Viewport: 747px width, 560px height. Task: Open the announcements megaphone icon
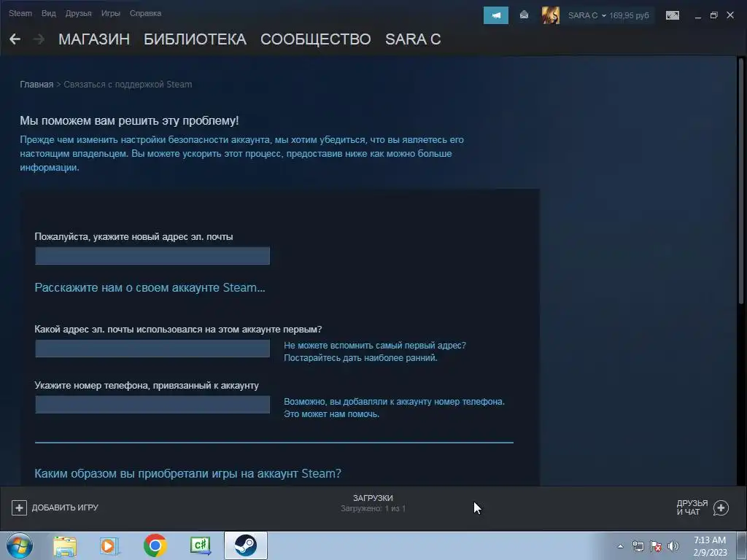496,15
